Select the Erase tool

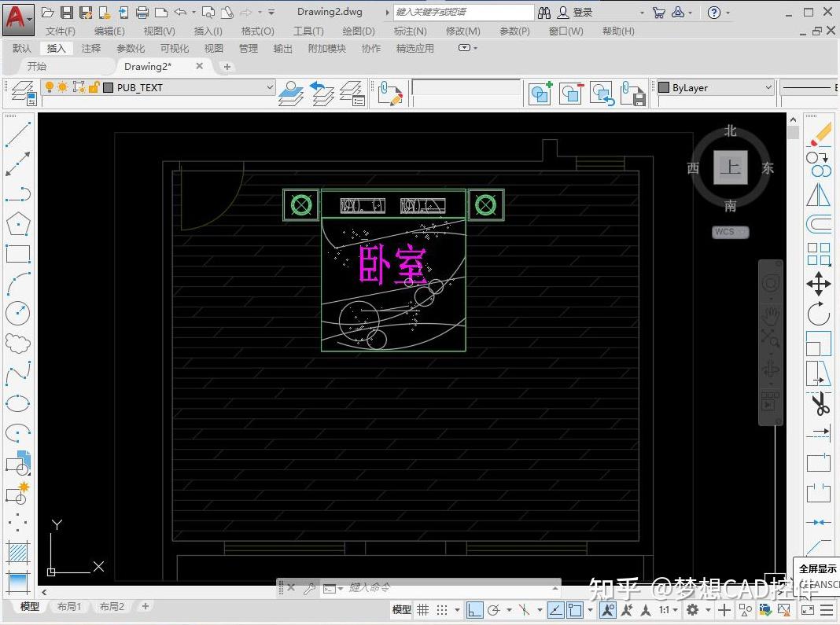click(x=819, y=134)
